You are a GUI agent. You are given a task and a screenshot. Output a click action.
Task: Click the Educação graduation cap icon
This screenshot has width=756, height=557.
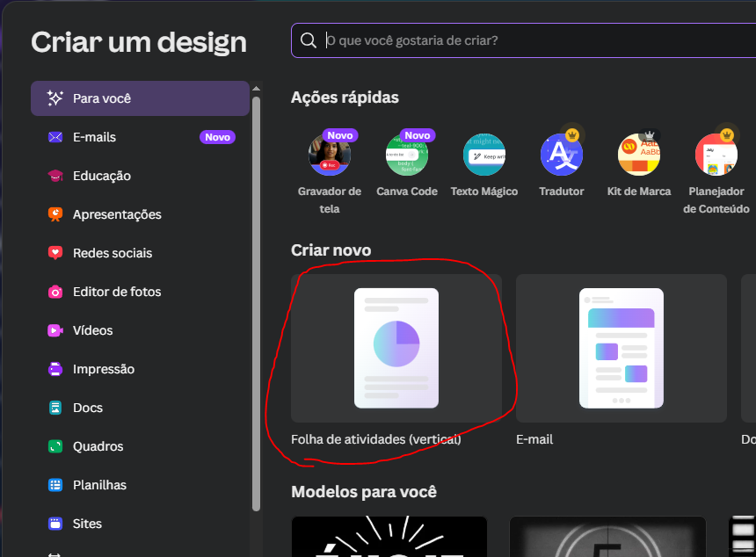tap(55, 176)
